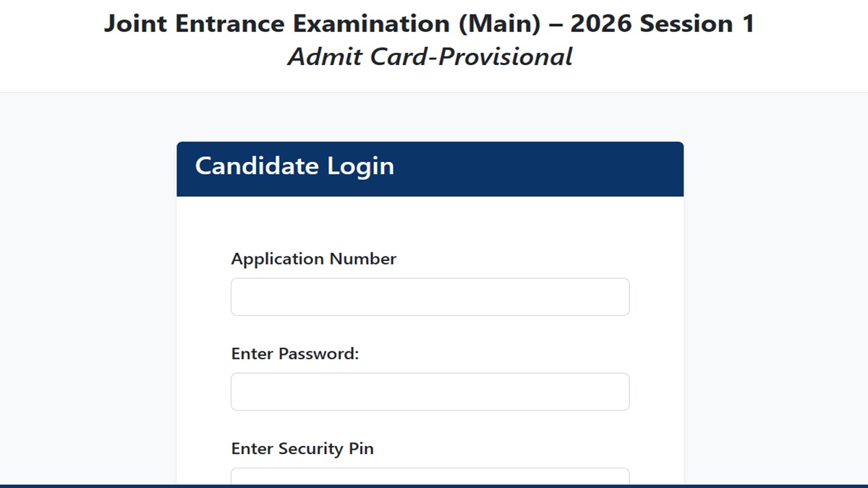Click the word 'Candidate' in the card header
Viewport: 868px width, 488px height.
(258, 166)
